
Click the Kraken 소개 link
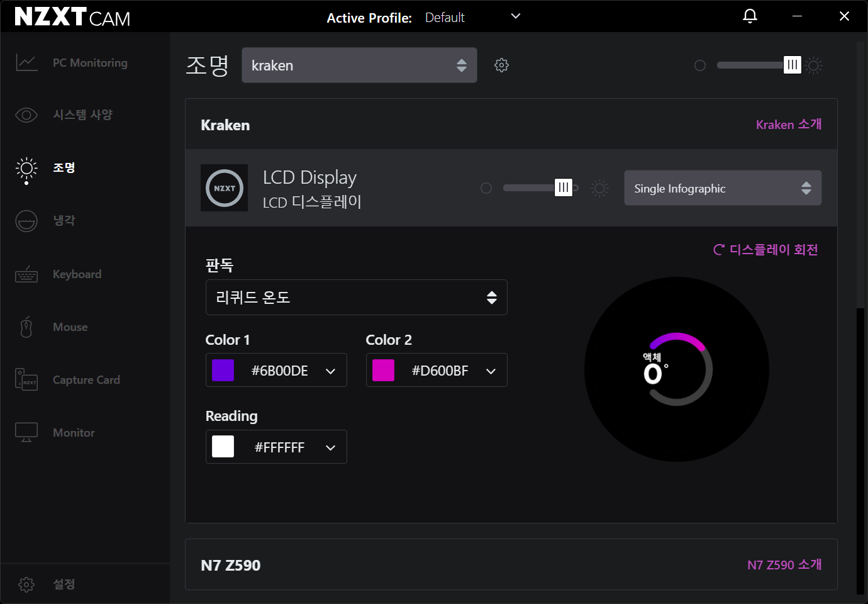[x=789, y=125]
